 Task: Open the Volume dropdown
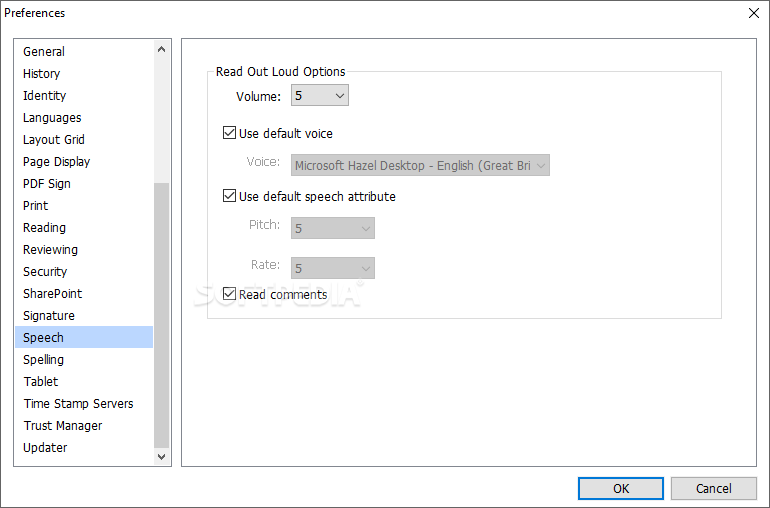(x=320, y=95)
